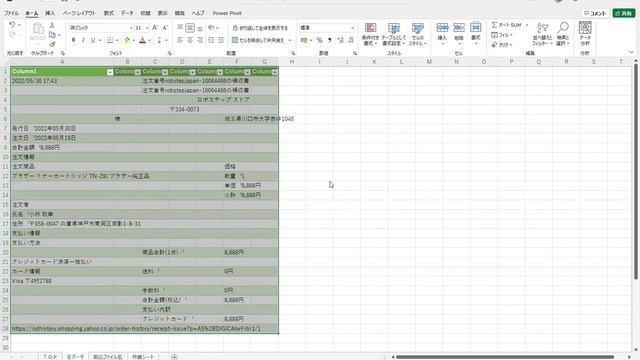
Task: Open the ファイル menu tab
Action: click(11, 13)
